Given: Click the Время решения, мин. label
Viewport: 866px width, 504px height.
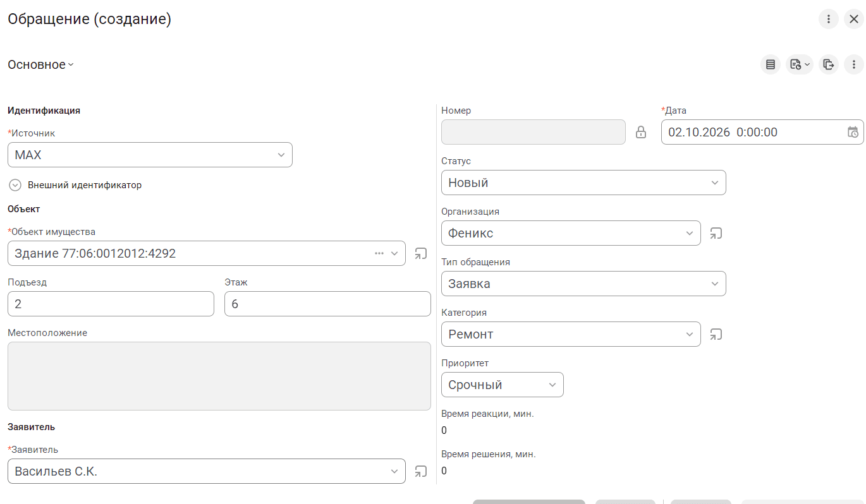Looking at the screenshot, I should 489,454.
